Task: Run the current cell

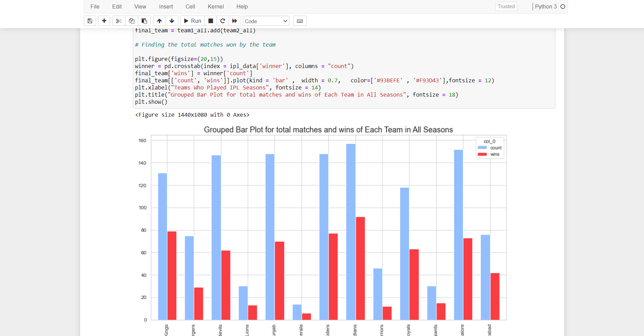Action: pos(192,21)
